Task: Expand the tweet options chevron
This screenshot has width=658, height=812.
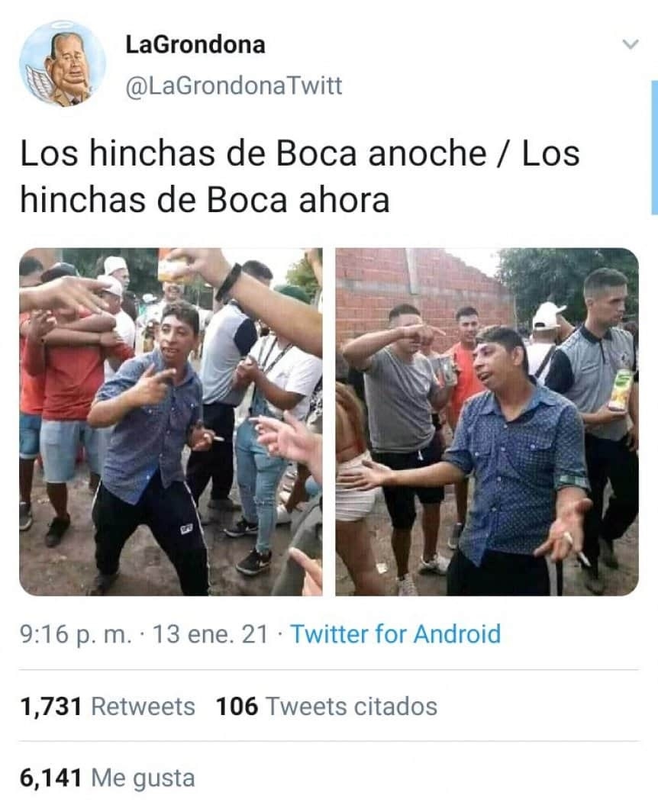Action: coord(630,45)
